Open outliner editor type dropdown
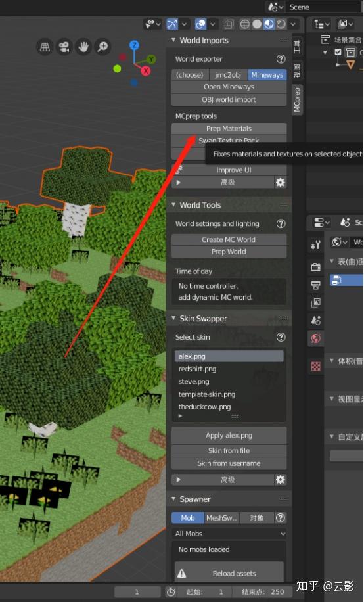The height and width of the screenshot is (602, 364). (322, 24)
